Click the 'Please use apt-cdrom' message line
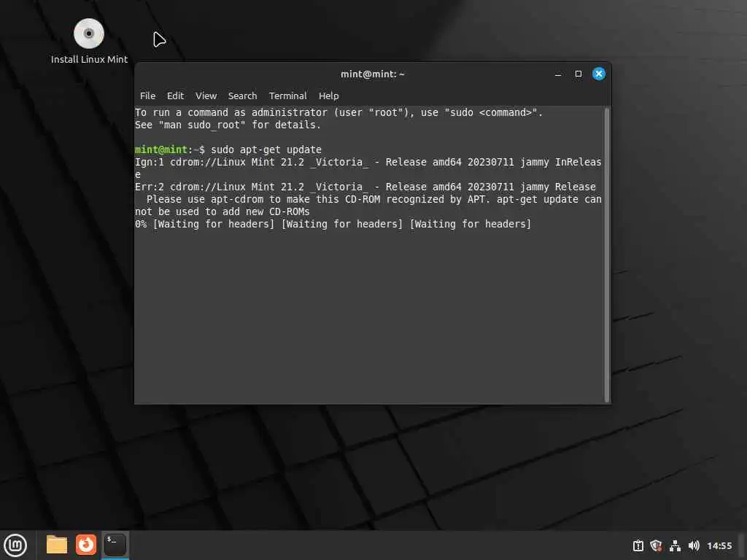Screen dimensions: 747x560 tap(374, 199)
